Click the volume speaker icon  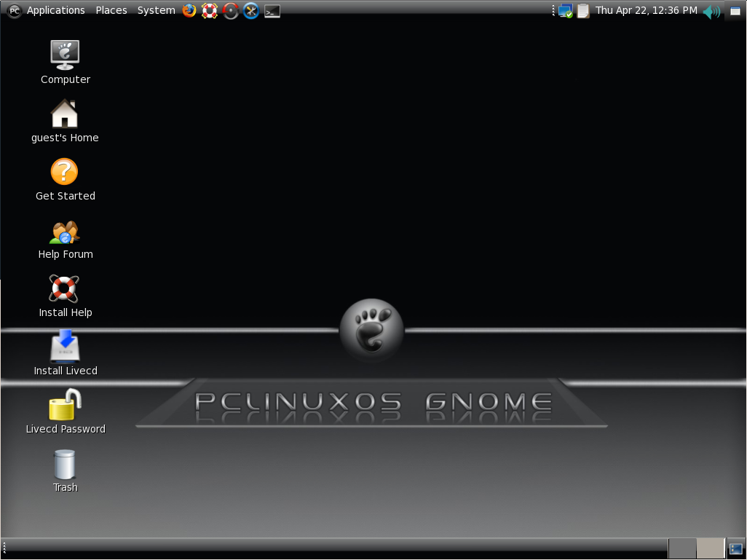712,12
